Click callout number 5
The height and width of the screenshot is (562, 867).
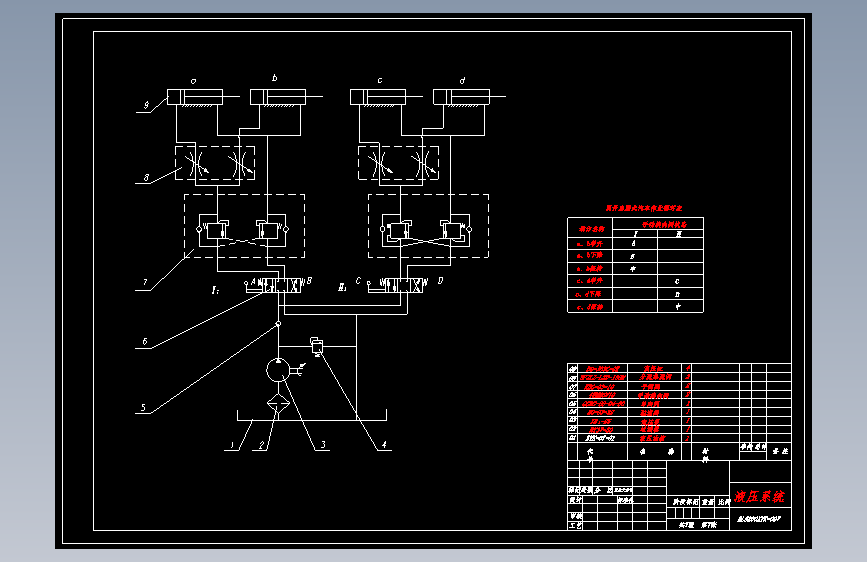(x=143, y=407)
